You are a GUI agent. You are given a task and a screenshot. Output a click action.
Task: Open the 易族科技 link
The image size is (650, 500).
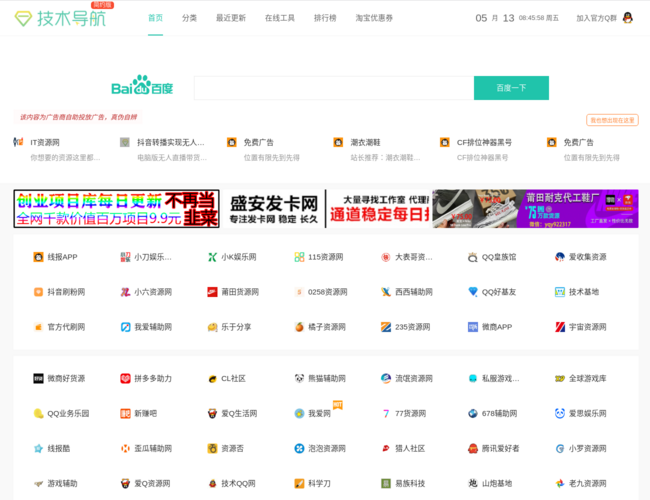tap(410, 483)
